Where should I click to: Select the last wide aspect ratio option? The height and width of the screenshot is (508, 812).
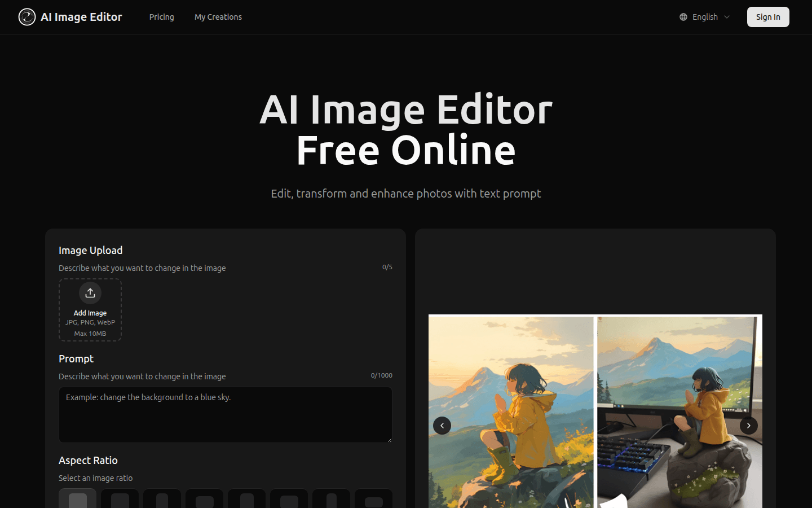[373, 499]
